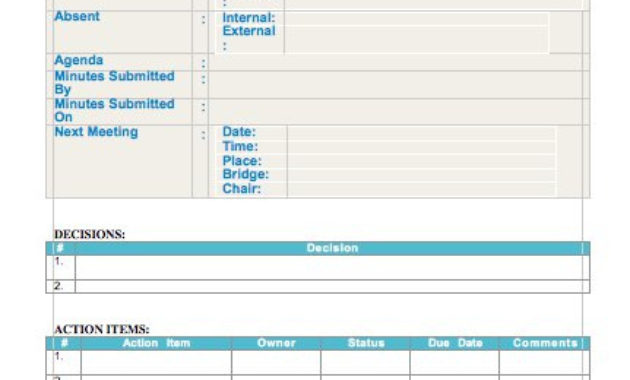The width and height of the screenshot is (630, 380).
Task: Click the Bridge field of Next Meeting
Action: 421,175
